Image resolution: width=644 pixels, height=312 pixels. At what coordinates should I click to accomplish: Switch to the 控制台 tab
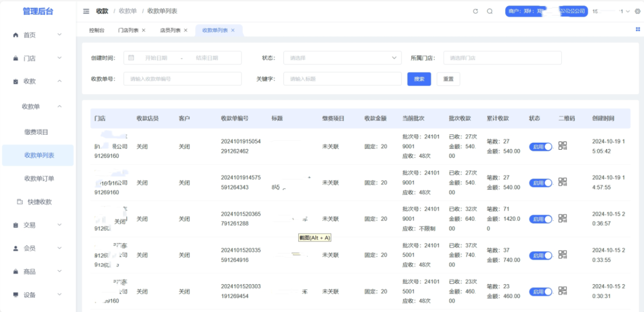point(97,30)
